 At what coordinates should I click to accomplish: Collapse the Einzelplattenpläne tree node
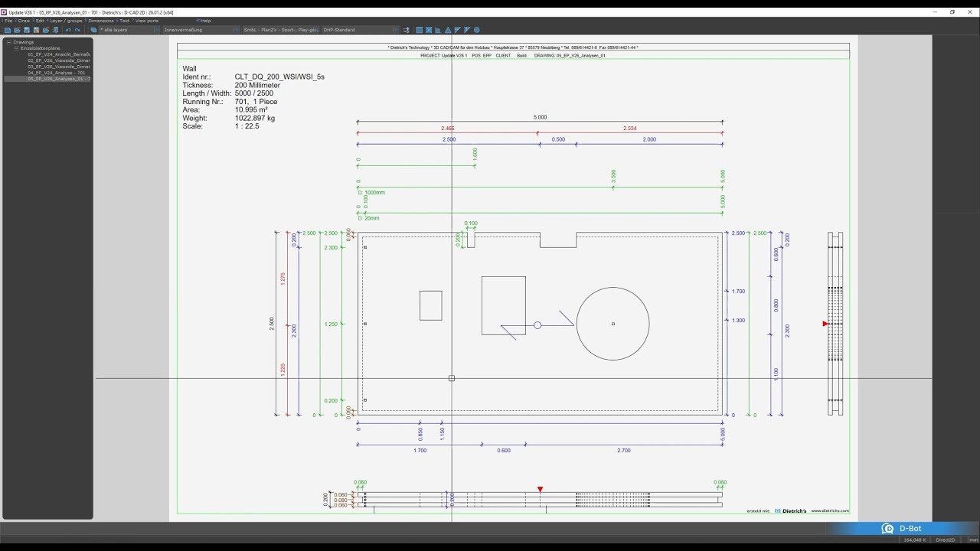(16, 48)
